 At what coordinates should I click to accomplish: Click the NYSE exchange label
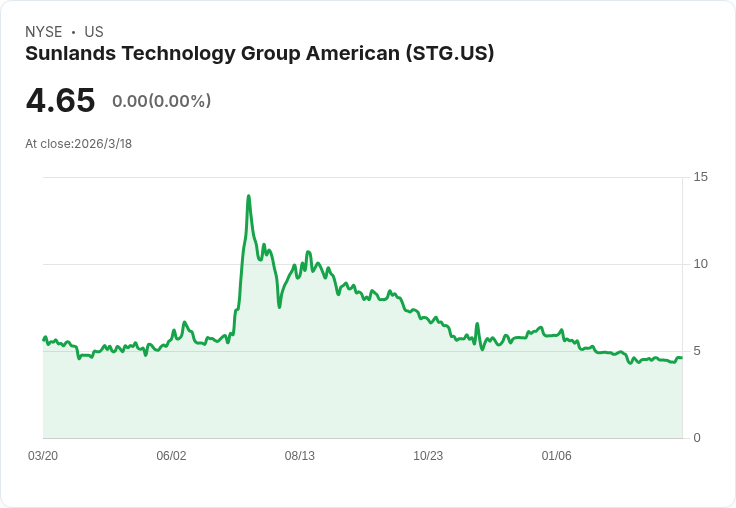click(x=44, y=32)
